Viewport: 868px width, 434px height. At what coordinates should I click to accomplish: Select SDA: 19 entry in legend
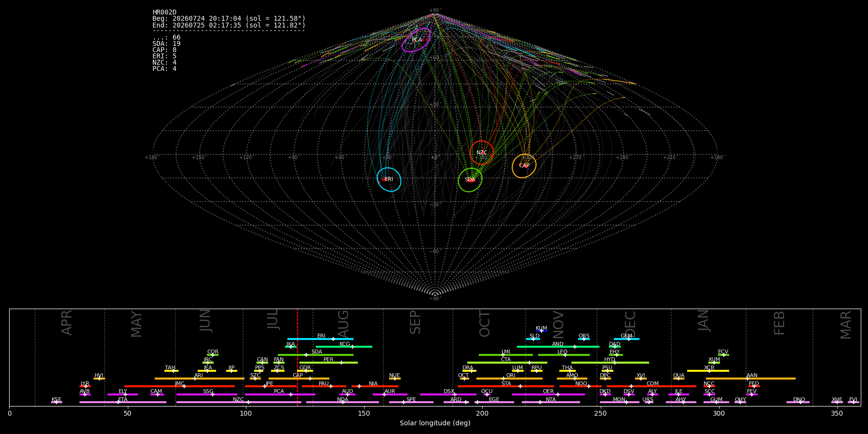point(166,44)
